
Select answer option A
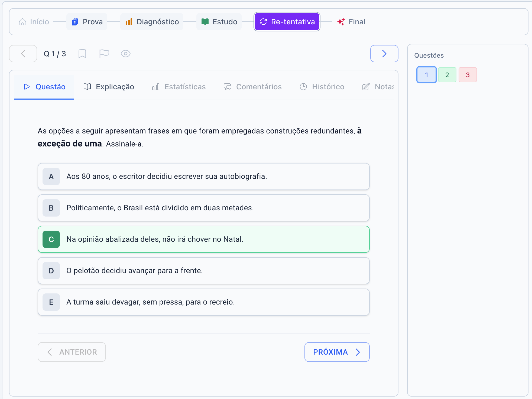click(203, 176)
